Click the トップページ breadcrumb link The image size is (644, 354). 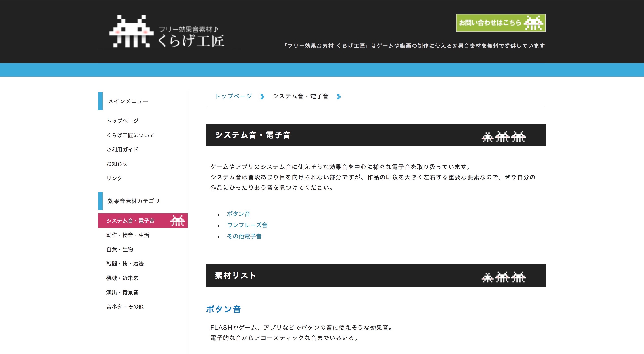click(233, 96)
